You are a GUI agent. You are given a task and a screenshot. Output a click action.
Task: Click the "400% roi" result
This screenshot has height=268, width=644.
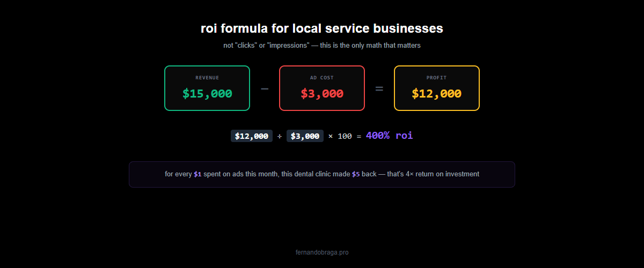coord(390,136)
